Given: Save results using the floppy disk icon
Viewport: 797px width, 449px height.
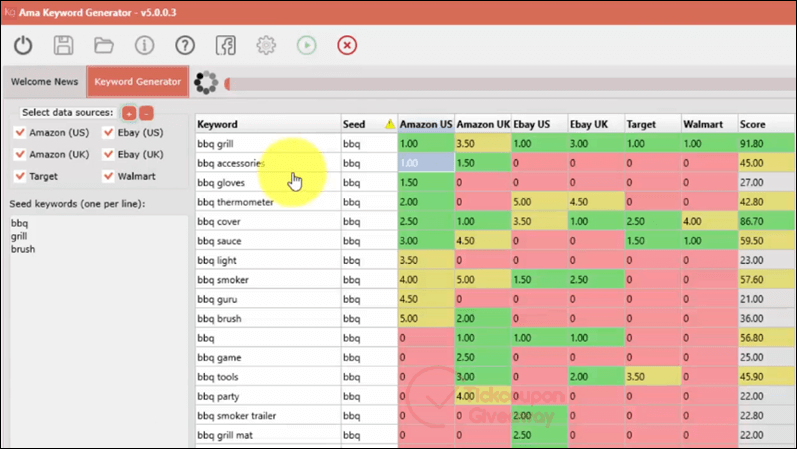Looking at the screenshot, I should pyautogui.click(x=64, y=45).
